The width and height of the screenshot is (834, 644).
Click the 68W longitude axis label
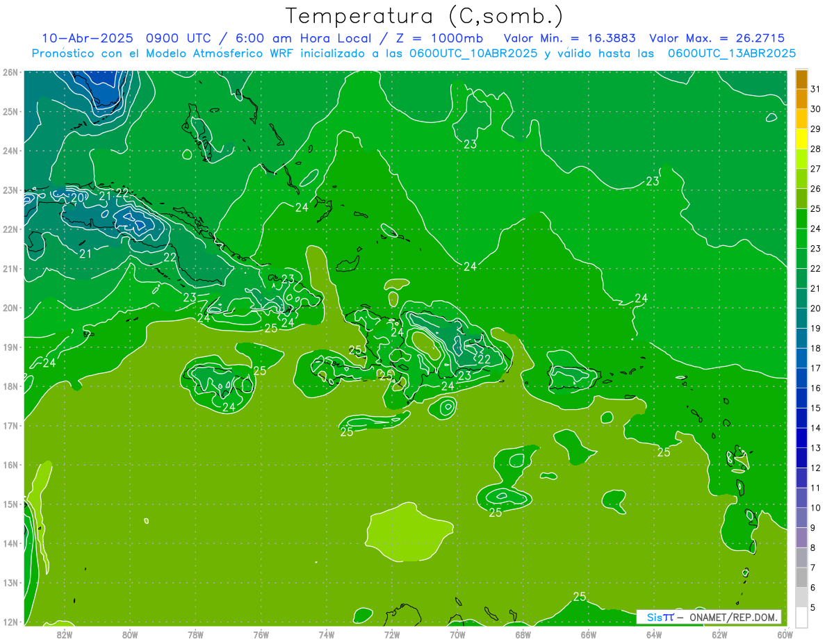coord(523,634)
